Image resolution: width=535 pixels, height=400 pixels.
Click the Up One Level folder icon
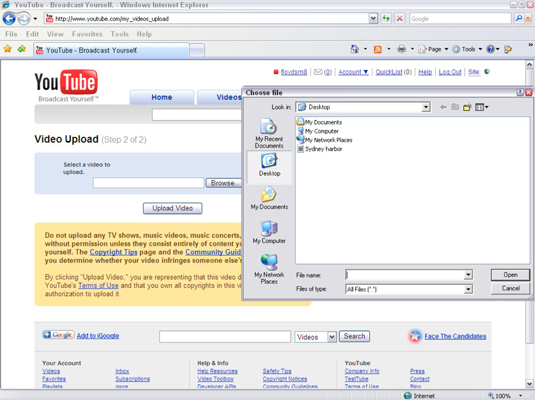coord(455,107)
